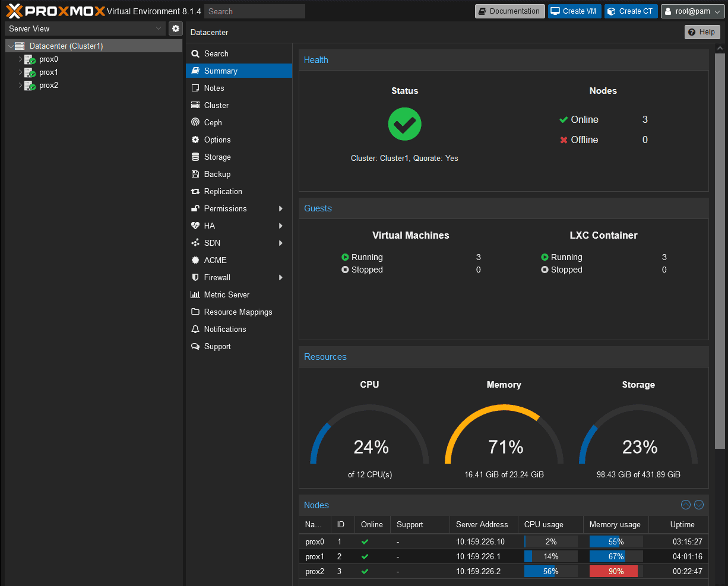Click prox0 uptime 03:15:27
This screenshot has height=586, width=728.
click(x=688, y=541)
